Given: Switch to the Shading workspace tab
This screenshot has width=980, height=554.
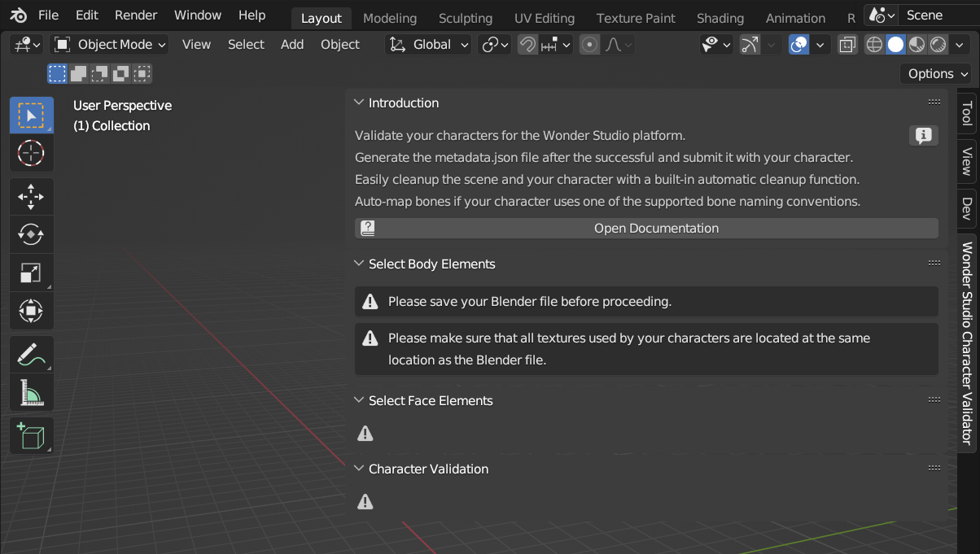Looking at the screenshot, I should coord(720,18).
